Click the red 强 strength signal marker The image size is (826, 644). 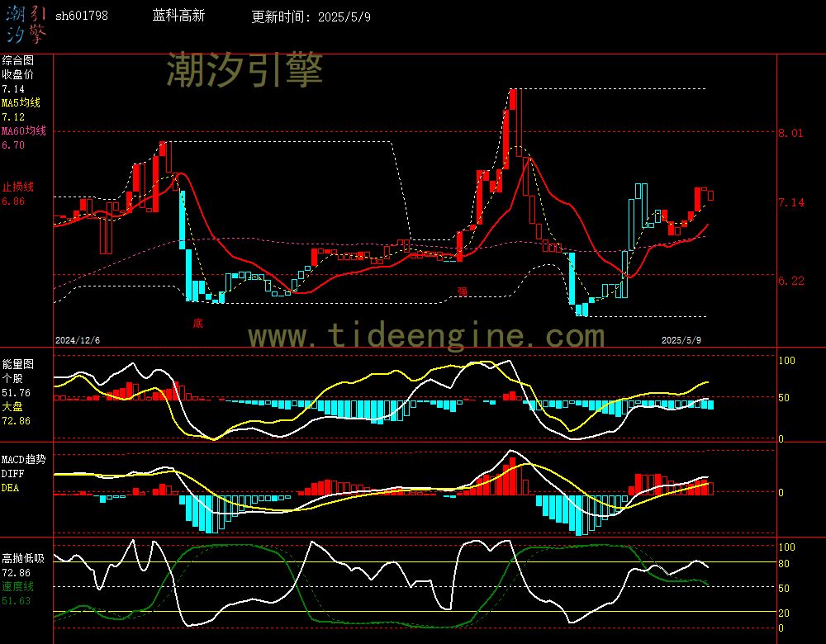(462, 291)
